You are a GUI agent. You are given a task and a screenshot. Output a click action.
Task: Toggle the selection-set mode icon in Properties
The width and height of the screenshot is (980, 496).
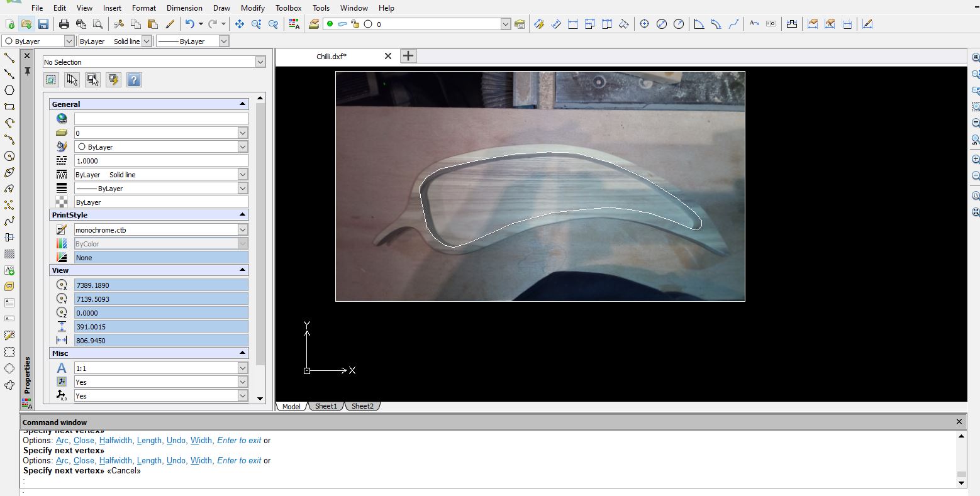click(x=52, y=80)
